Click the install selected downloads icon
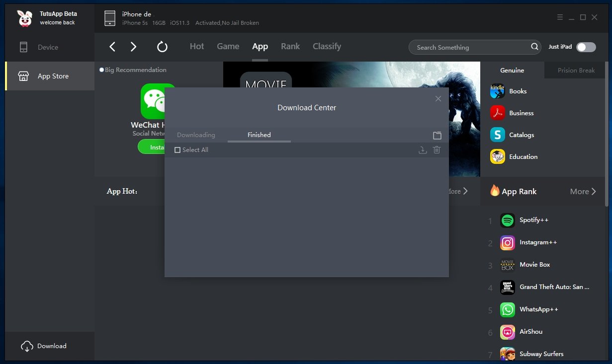Viewport: 612px width, 364px height. (423, 150)
